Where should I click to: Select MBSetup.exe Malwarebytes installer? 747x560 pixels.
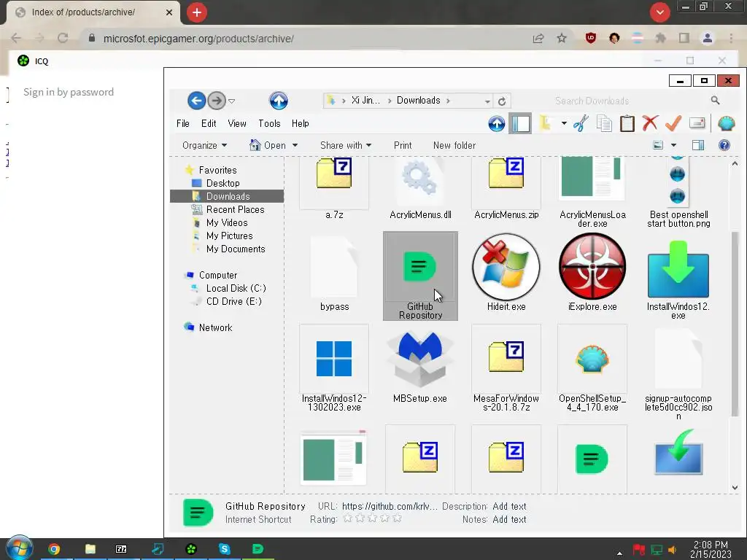point(420,366)
